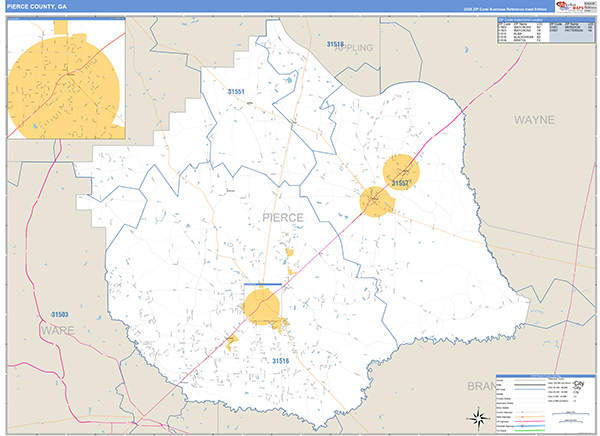The height and width of the screenshot is (436, 600).
Task: Select ZIP code label 31551
Action: (x=236, y=91)
